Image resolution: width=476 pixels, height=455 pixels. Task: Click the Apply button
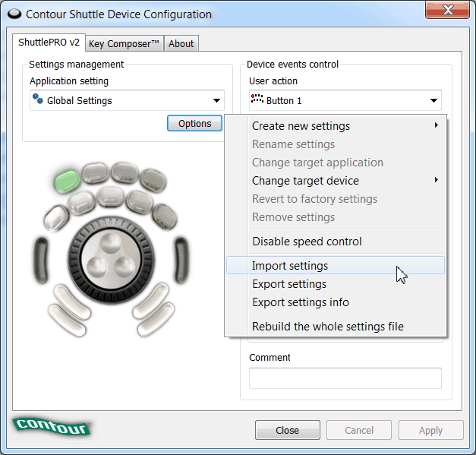(430, 430)
